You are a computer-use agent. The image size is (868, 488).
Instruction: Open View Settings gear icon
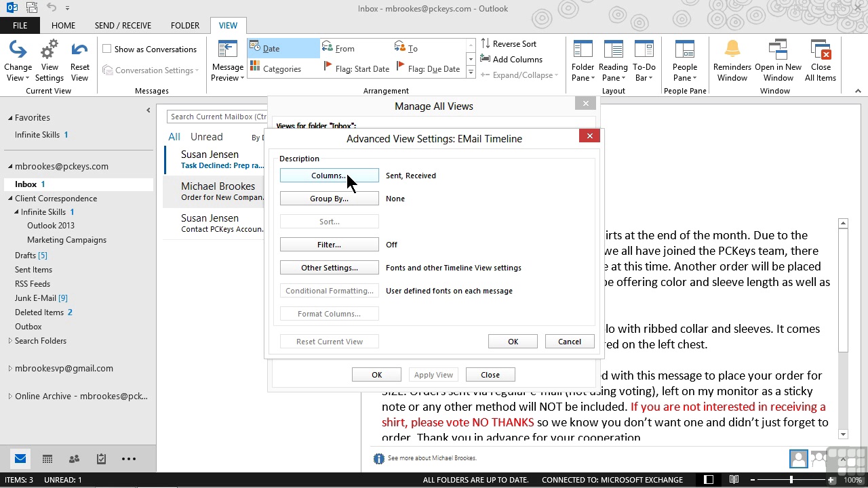pos(49,50)
